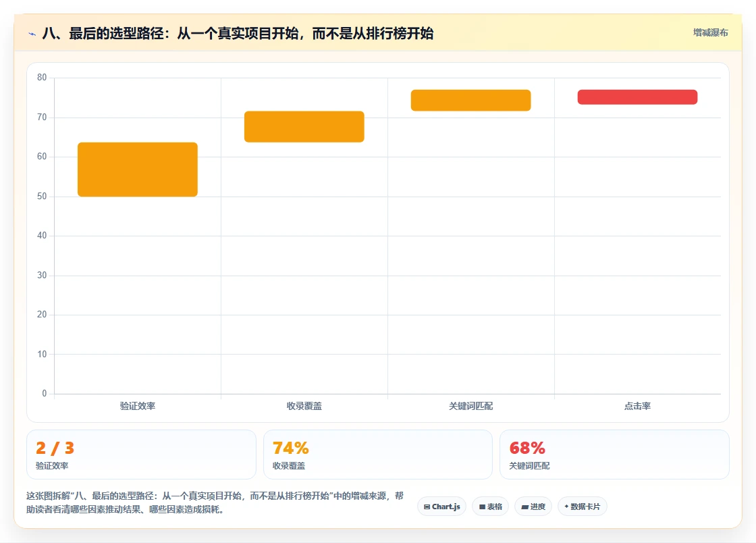Click the chart description paragraph
Screen dimensions: 756x543
pos(215,502)
